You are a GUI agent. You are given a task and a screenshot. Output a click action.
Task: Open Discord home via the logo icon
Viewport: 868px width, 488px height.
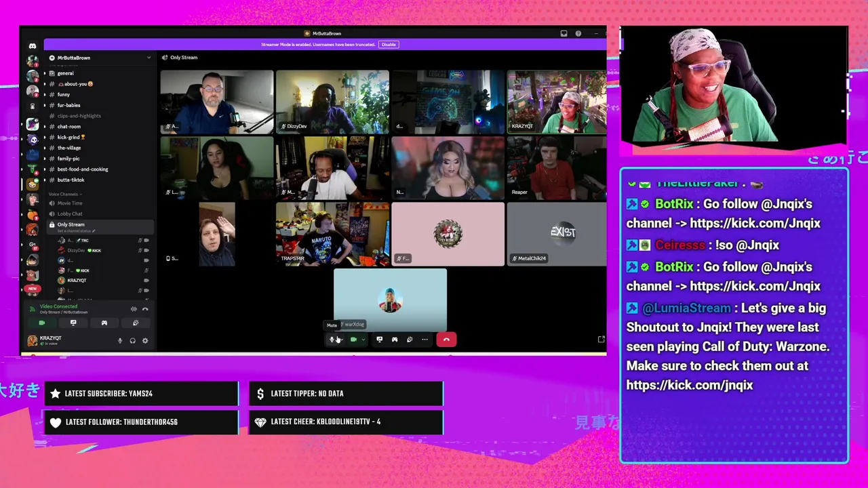point(32,45)
